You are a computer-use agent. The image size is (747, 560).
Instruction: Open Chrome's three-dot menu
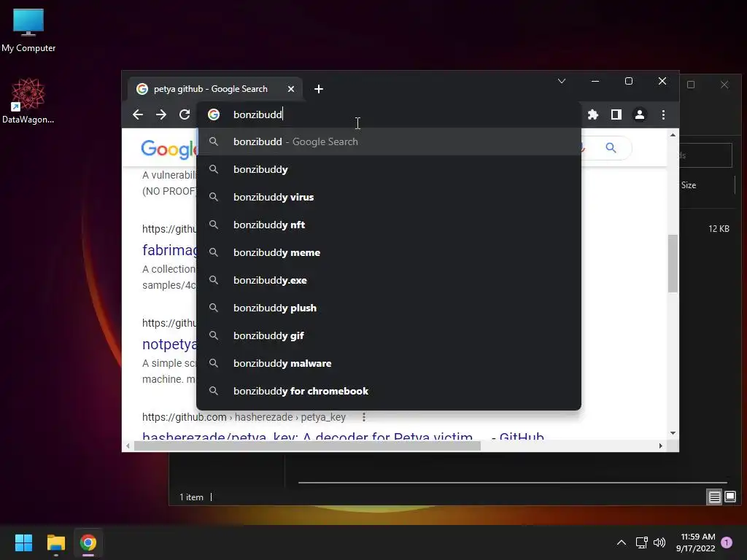[x=663, y=114]
